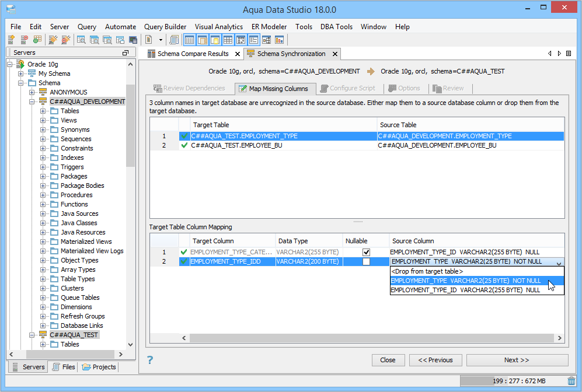The width and height of the screenshot is (582, 392).
Task: Click the tab list icon at top right
Action: pos(569,54)
